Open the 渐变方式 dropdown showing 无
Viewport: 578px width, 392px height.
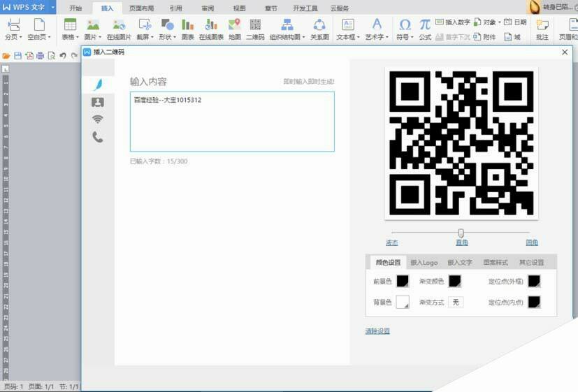pyautogui.click(x=456, y=302)
